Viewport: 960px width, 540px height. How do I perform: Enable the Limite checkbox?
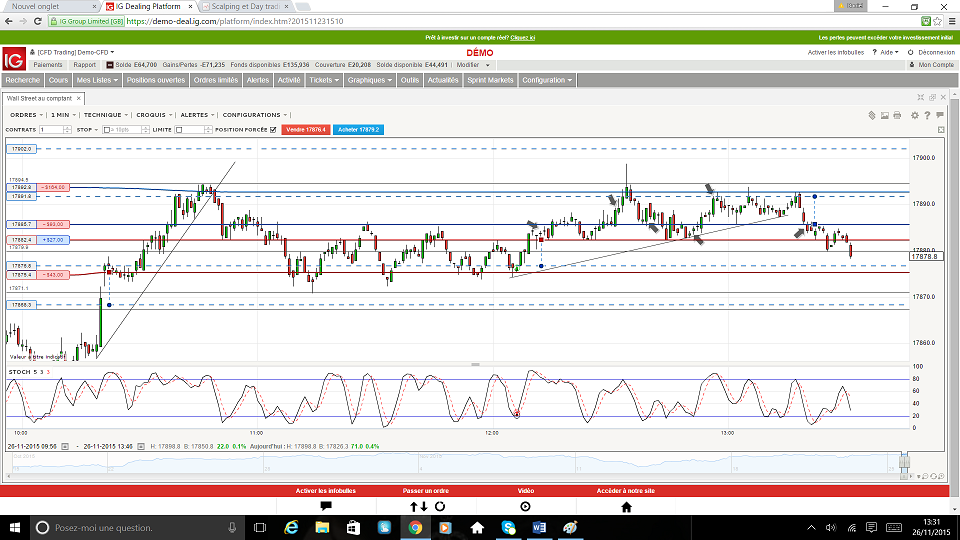179,130
